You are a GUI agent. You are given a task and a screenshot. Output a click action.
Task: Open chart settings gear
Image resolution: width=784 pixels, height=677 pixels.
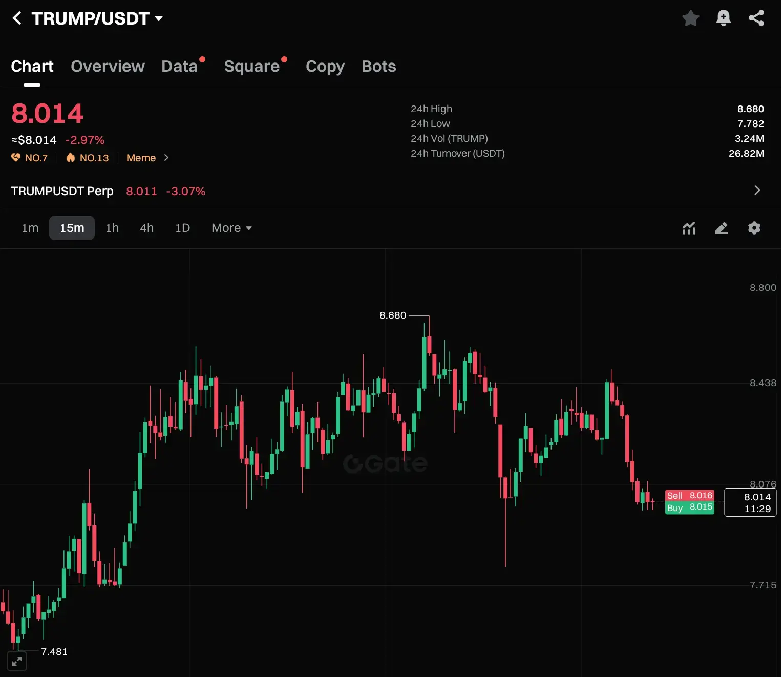(x=754, y=228)
